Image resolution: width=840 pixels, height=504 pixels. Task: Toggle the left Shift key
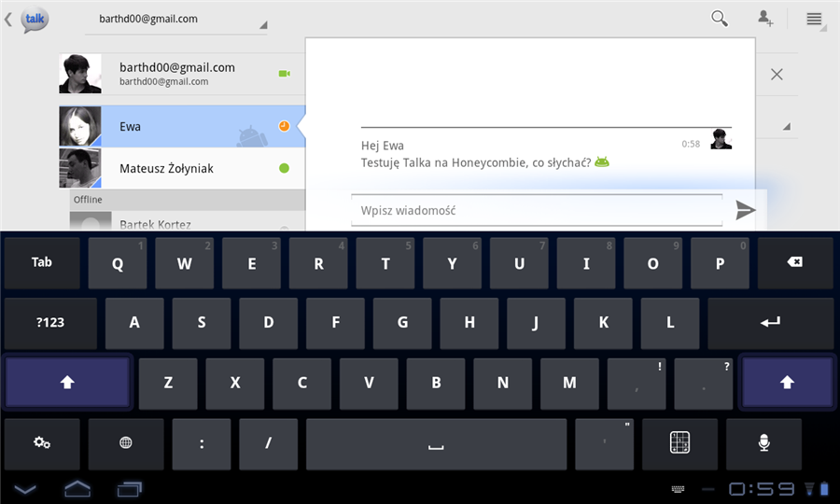67,383
